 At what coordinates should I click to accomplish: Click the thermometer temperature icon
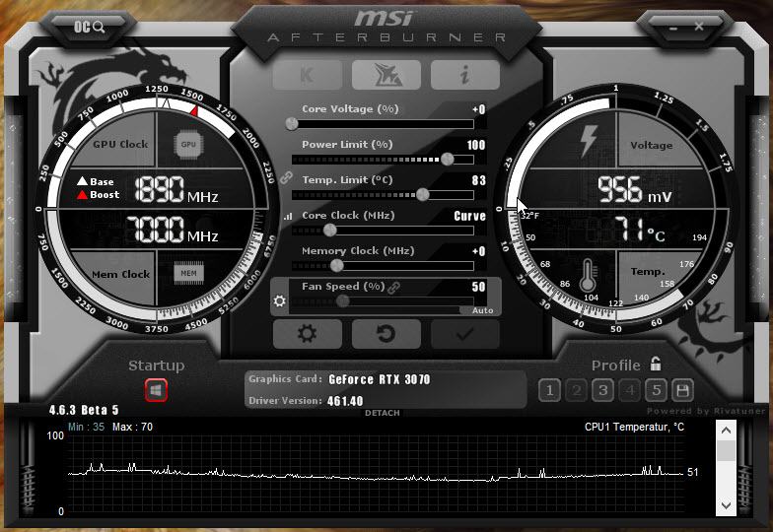click(x=588, y=276)
